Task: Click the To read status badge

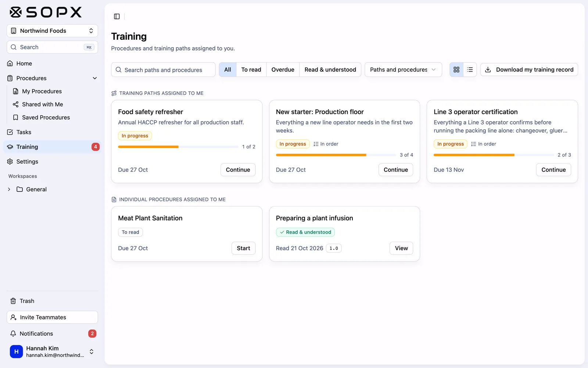Action: (130, 232)
